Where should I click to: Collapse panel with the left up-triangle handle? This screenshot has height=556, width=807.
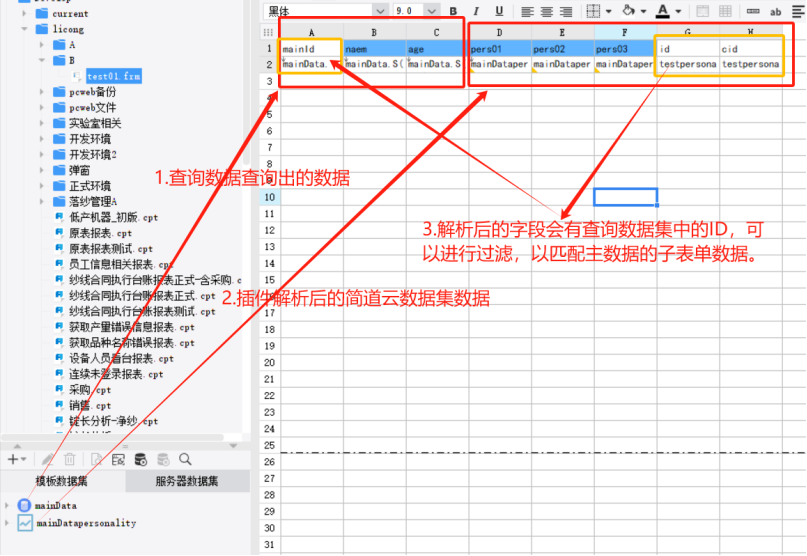tap(17, 446)
